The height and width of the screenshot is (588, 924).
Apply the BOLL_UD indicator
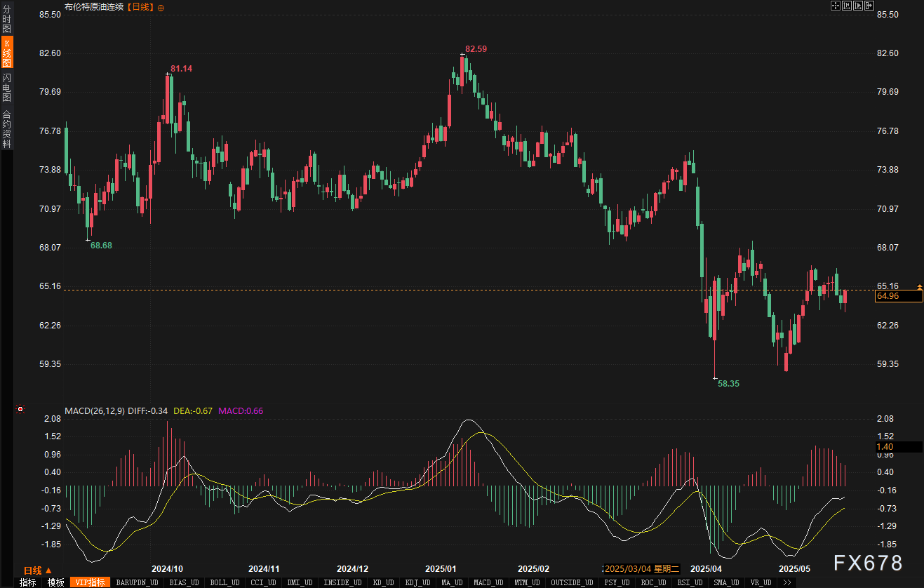(225, 582)
